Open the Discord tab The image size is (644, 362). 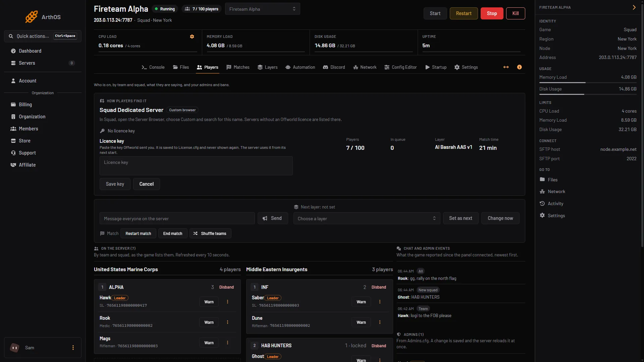coord(334,67)
